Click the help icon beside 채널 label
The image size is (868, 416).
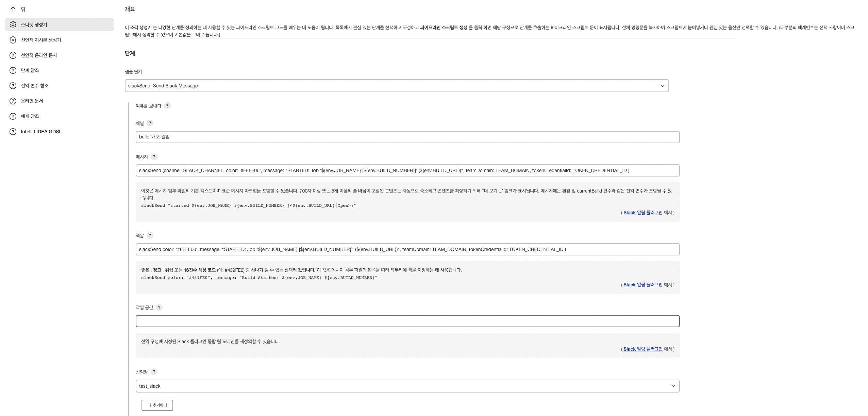point(150,123)
